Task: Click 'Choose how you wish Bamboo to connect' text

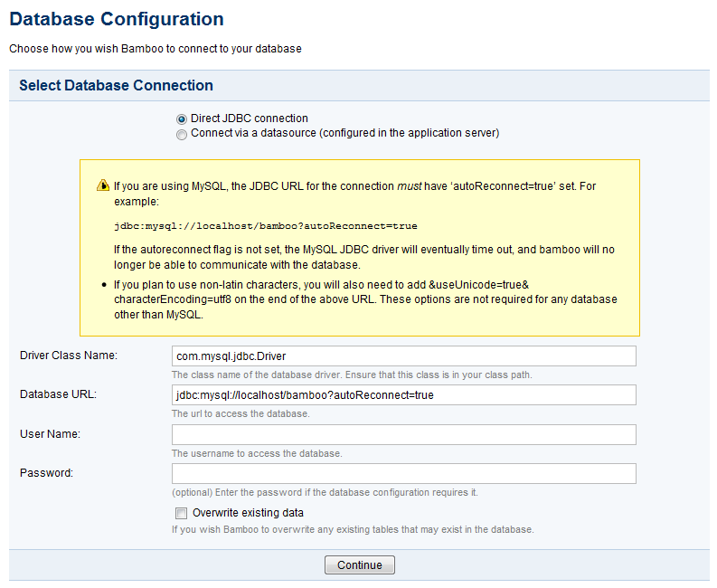Action: [x=156, y=49]
